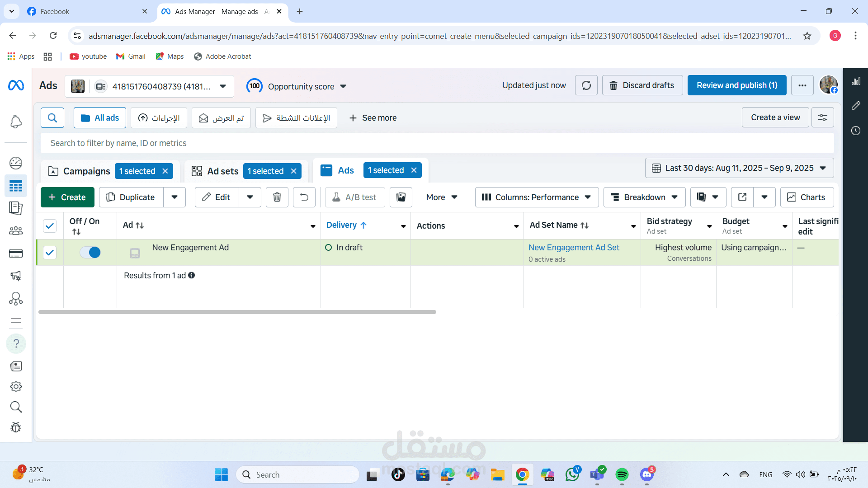868x488 pixels.
Task: Click the refresh data icon near Updated
Action: click(586, 85)
